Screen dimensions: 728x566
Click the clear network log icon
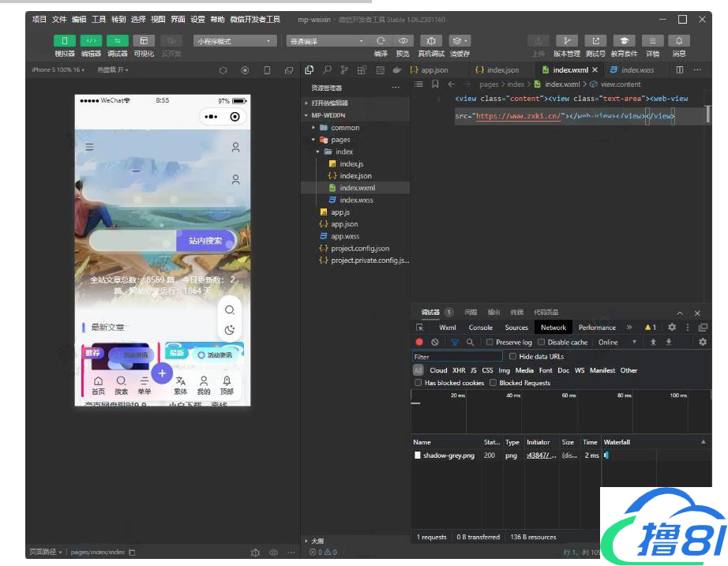point(434,343)
